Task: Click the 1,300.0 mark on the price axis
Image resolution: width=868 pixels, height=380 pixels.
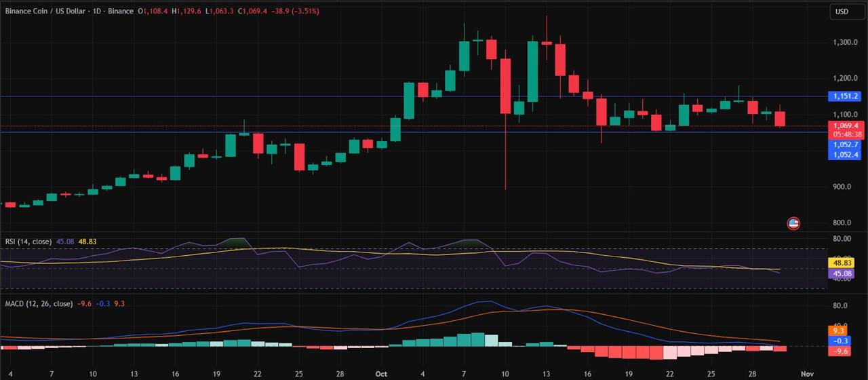Action: 846,42
